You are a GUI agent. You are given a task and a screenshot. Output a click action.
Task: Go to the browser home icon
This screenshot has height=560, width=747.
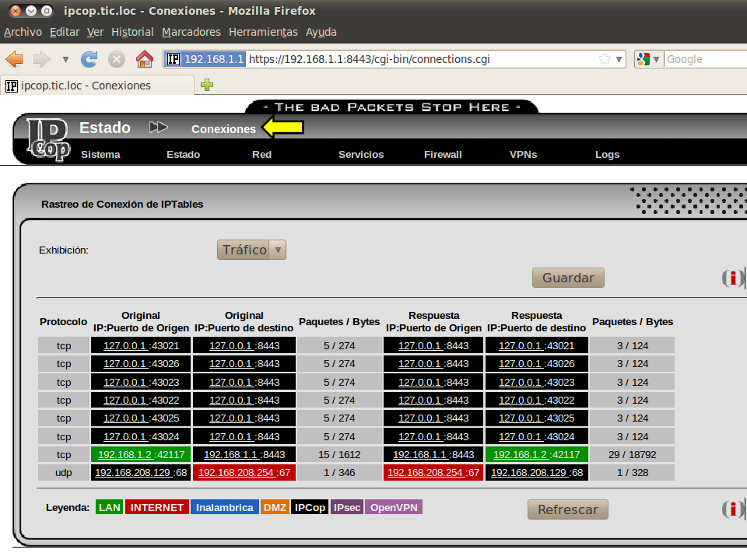point(144,59)
